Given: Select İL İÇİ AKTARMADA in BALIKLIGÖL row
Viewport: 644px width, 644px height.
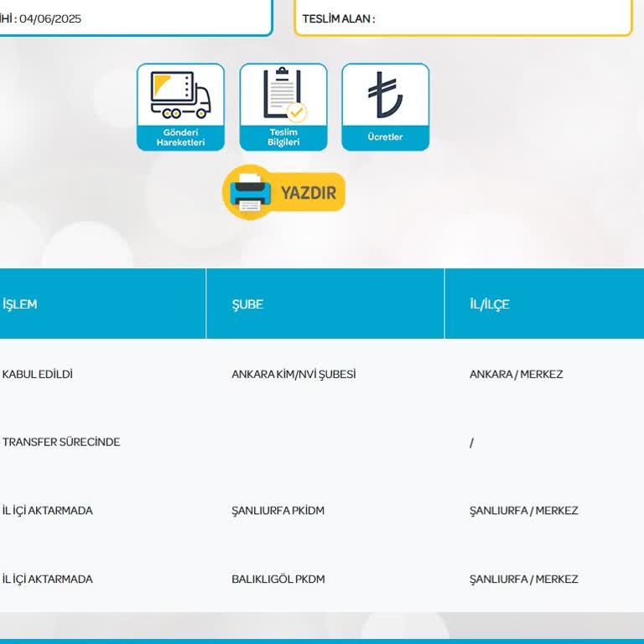Looking at the screenshot, I should pos(48,579).
